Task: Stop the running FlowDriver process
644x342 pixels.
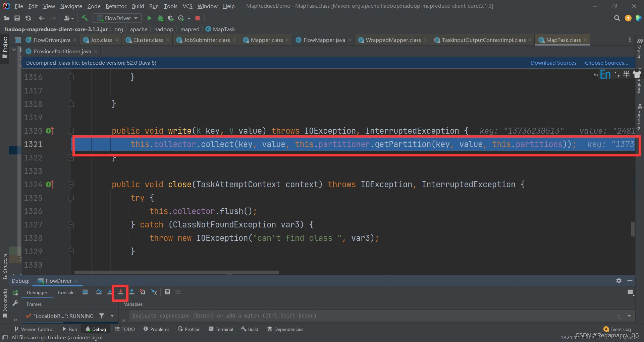Action: [x=198, y=18]
